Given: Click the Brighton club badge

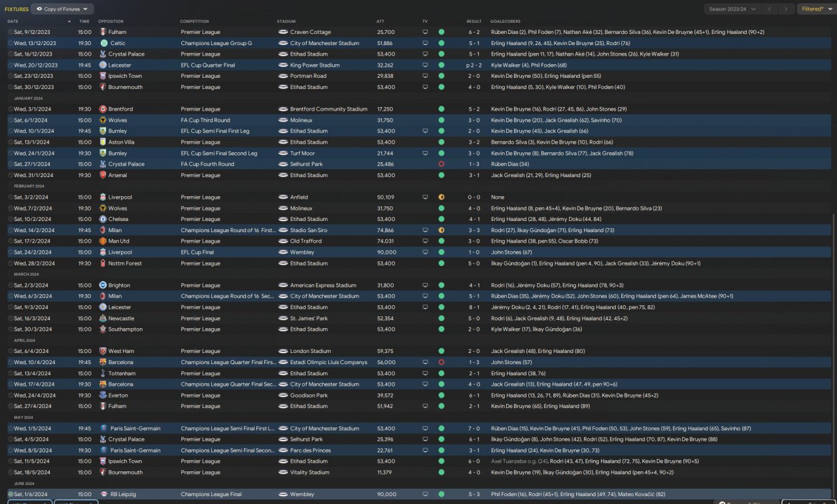Looking at the screenshot, I should (x=103, y=285).
